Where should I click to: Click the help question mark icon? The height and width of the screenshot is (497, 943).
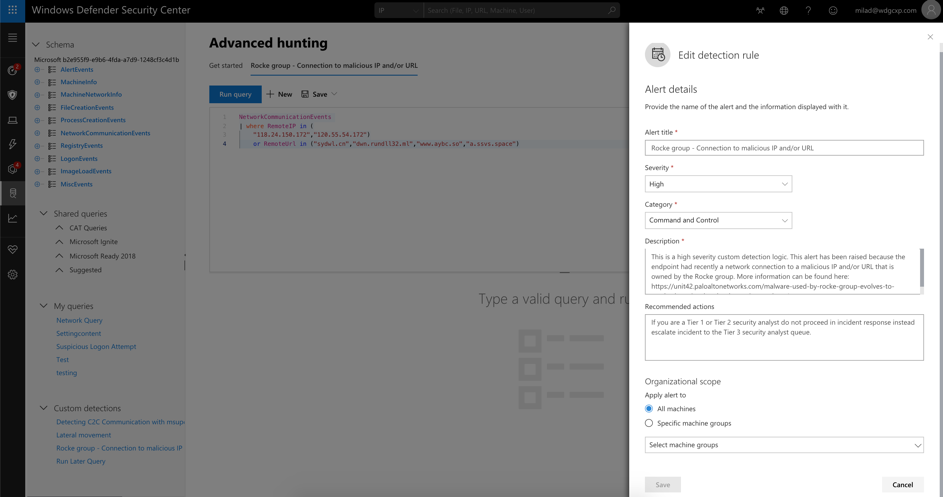point(808,10)
